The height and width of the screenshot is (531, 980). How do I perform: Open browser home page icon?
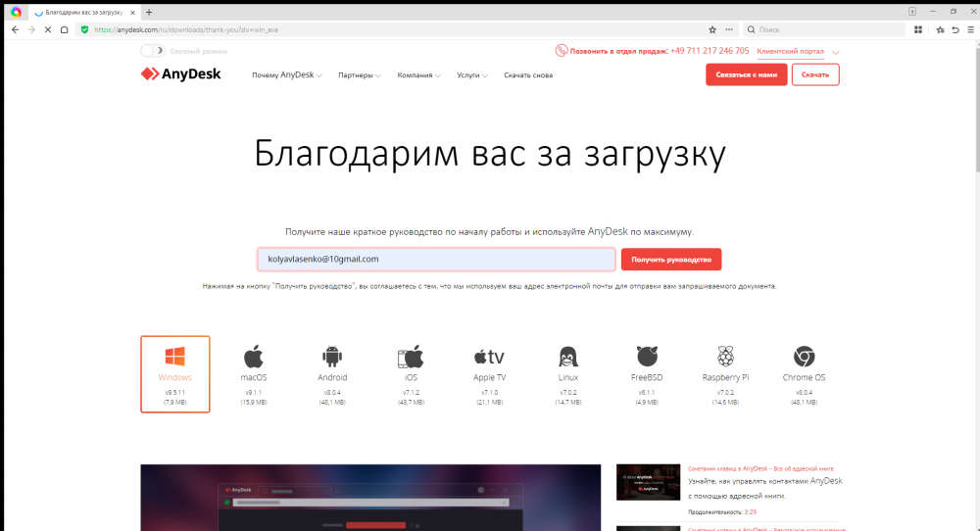65,29
